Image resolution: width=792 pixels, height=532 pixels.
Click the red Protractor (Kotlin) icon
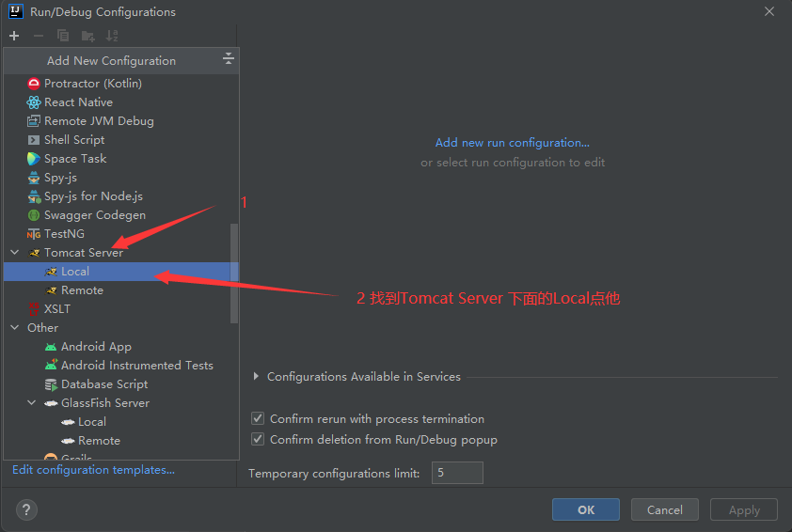34,84
